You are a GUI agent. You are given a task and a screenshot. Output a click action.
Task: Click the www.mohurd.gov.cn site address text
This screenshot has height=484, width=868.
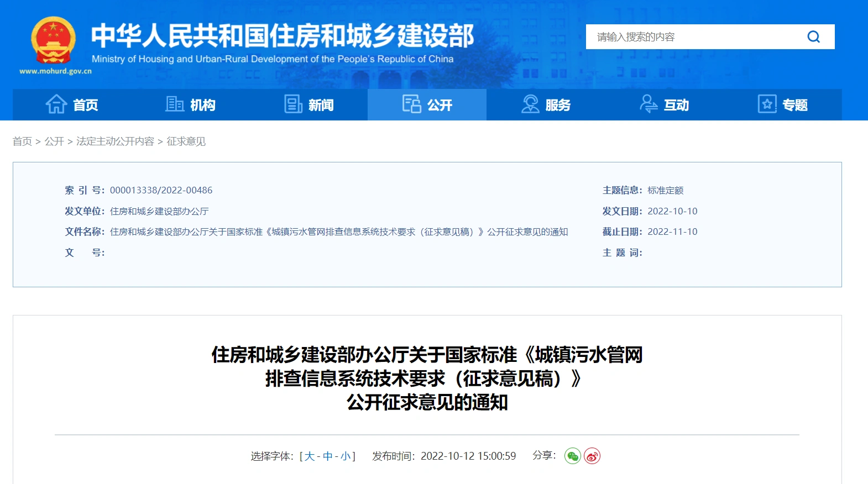[55, 71]
